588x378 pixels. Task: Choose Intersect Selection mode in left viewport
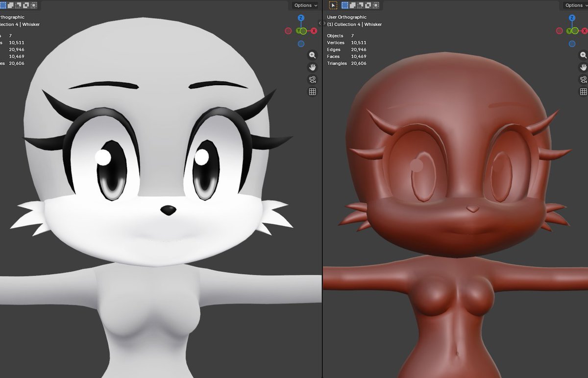(34, 5)
